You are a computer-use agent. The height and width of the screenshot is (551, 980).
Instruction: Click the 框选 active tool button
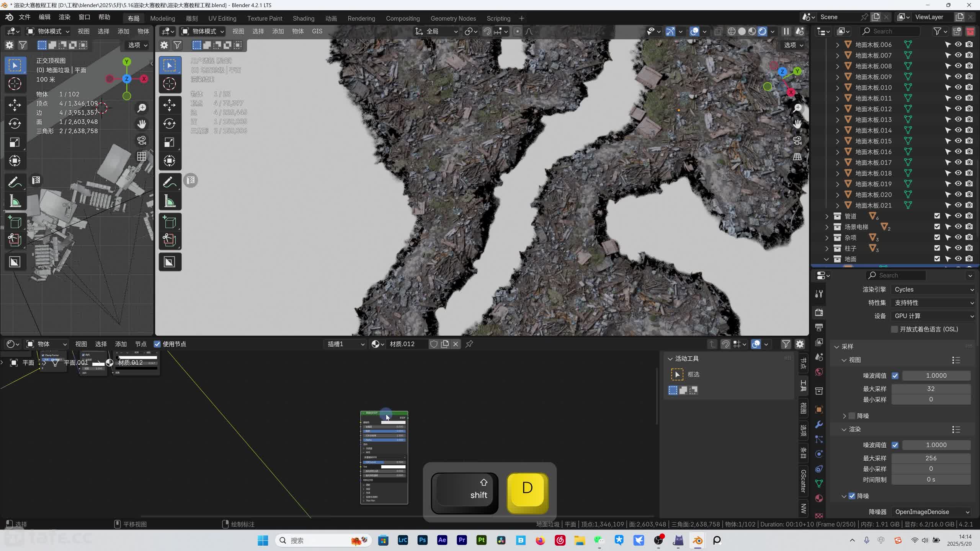pyautogui.click(x=677, y=374)
